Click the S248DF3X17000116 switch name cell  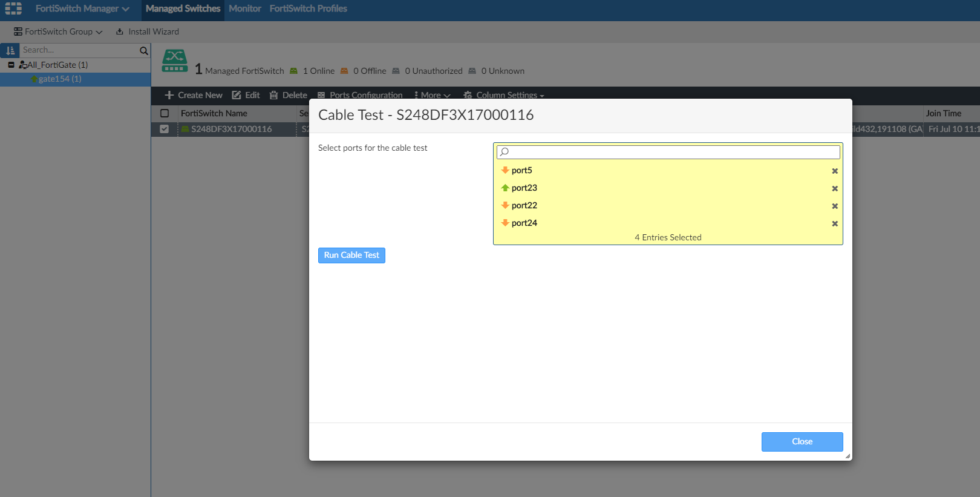pos(232,129)
